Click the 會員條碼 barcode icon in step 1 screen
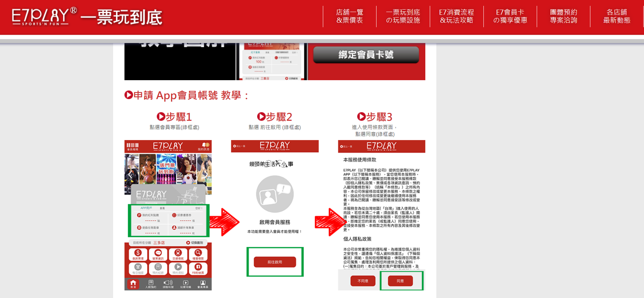 tap(133, 147)
